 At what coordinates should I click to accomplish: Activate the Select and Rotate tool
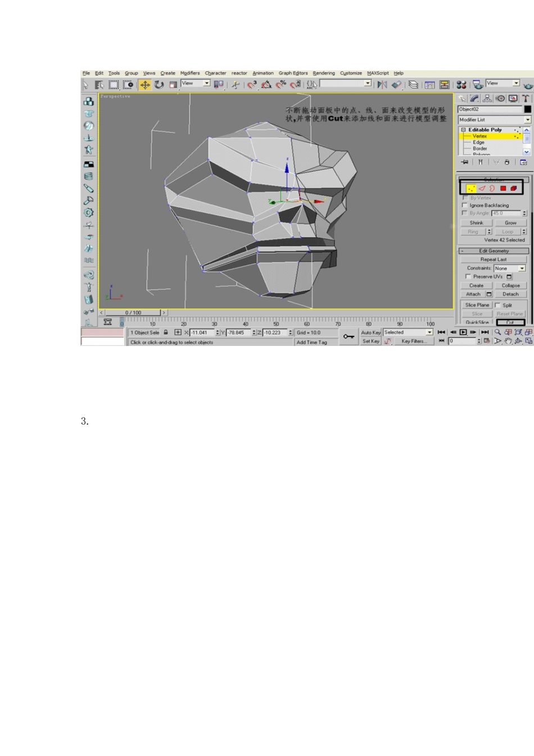[x=159, y=84]
